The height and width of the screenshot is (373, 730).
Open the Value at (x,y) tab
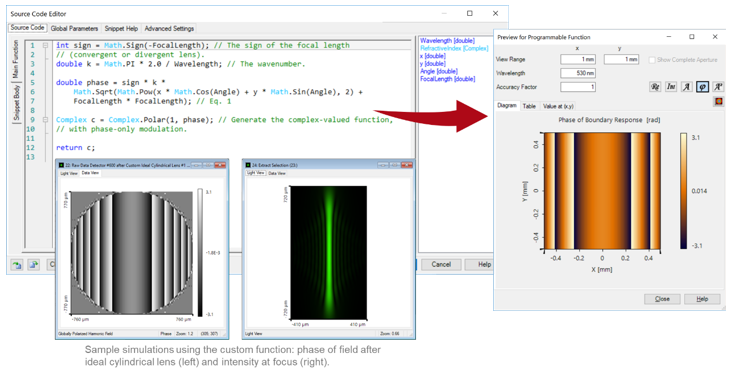(558, 106)
